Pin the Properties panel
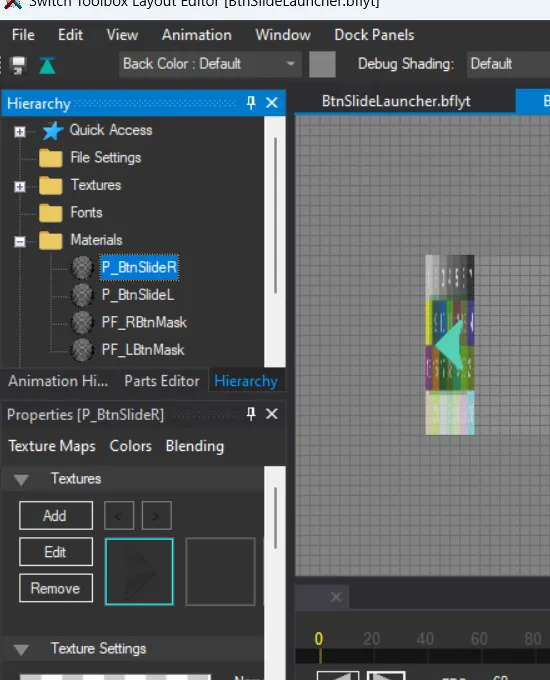 251,414
